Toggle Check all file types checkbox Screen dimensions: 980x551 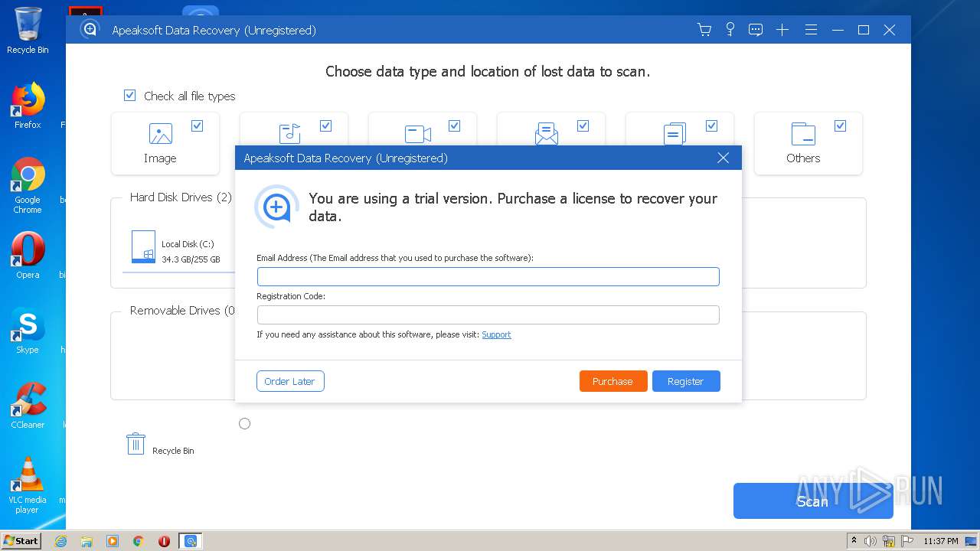pos(129,96)
